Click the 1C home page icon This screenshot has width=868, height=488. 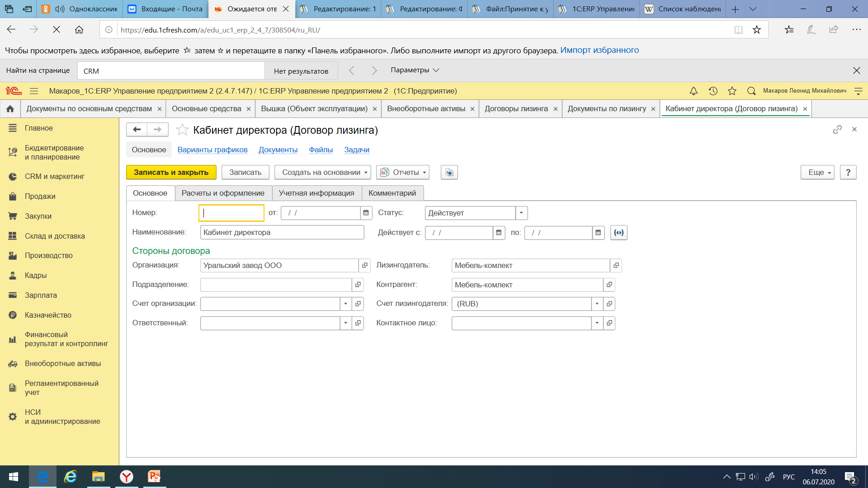(x=10, y=109)
